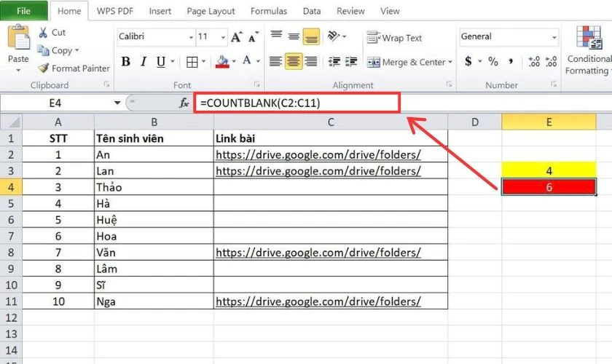Expand the Fill Color palette arrow
612x364 pixels.
(234, 61)
